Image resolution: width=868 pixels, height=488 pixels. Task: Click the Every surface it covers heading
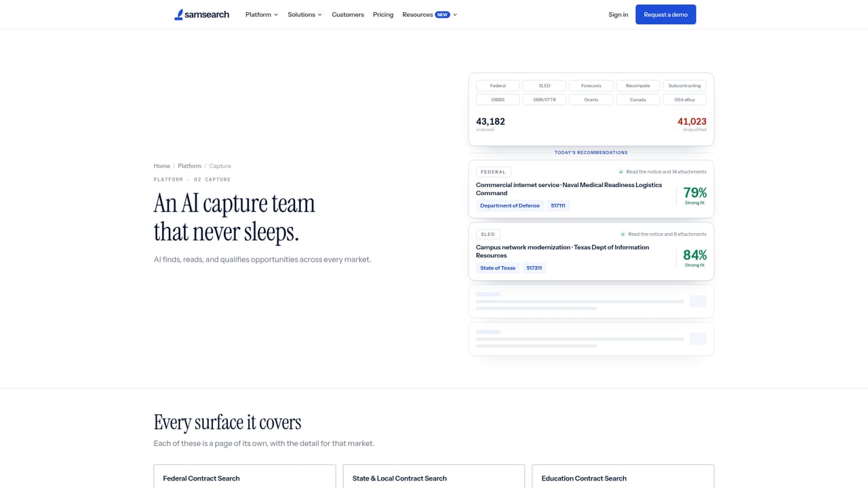(x=227, y=422)
